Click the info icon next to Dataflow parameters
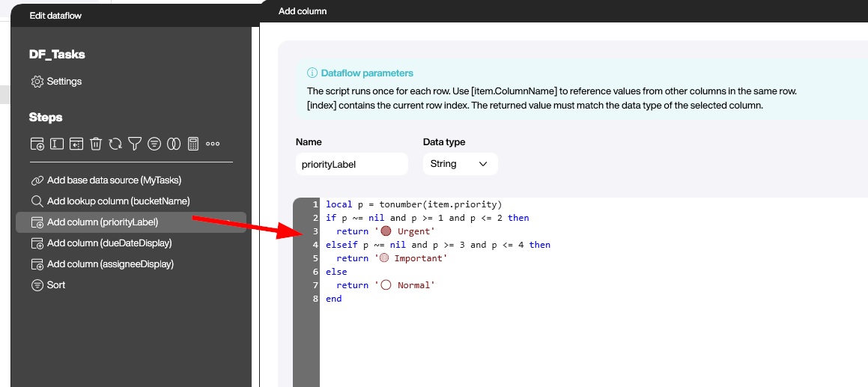The height and width of the screenshot is (387, 868). (x=312, y=73)
